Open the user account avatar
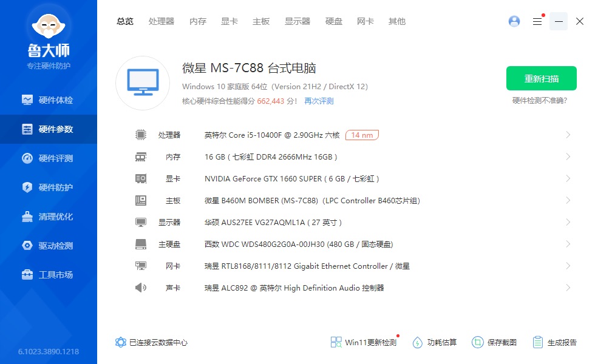The width and height of the screenshot is (595, 364). coord(514,21)
